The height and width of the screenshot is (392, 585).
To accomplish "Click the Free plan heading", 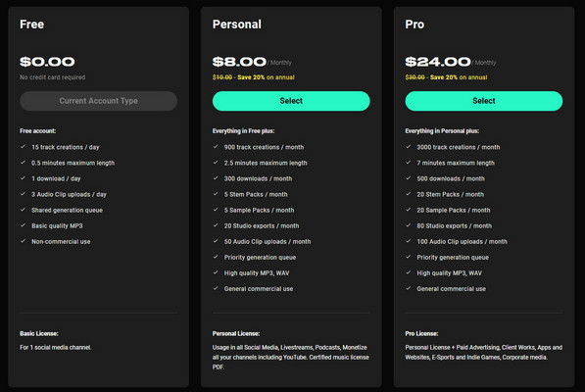I will coord(32,24).
